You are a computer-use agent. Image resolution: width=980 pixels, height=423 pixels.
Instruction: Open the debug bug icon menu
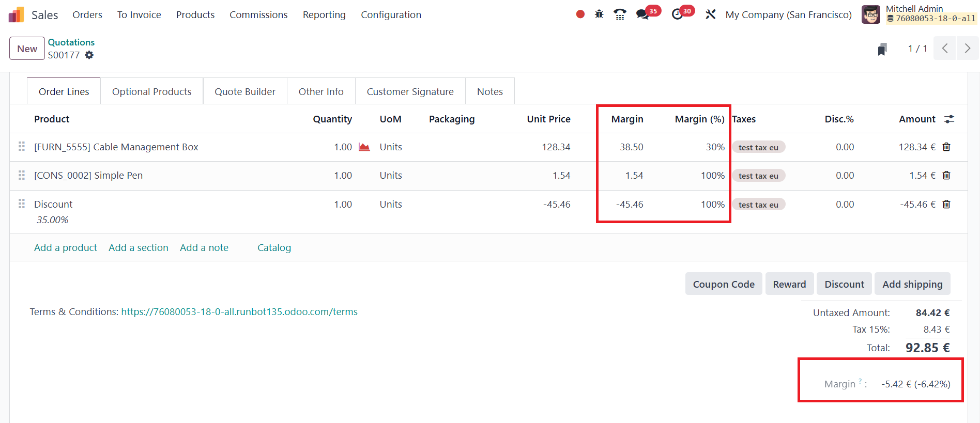coord(599,14)
